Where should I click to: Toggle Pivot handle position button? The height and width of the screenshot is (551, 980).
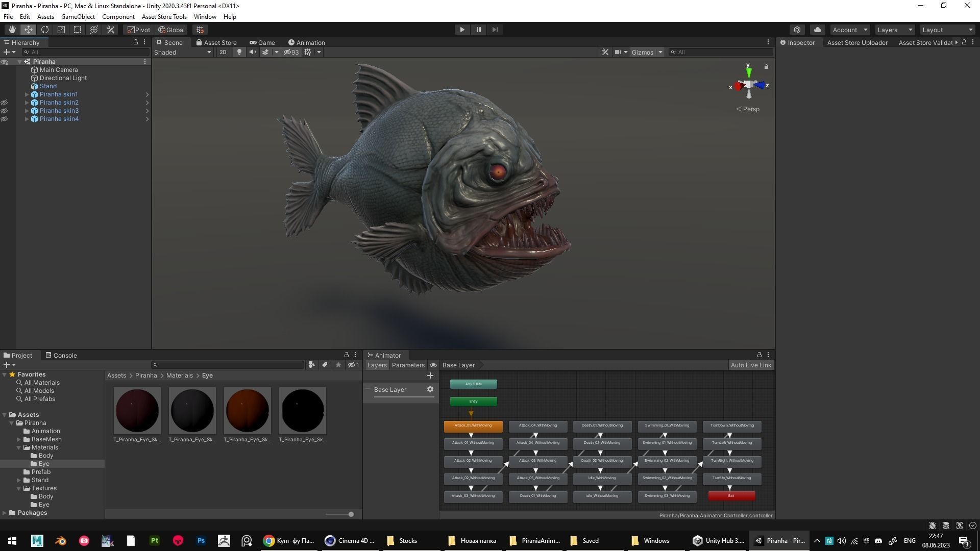[x=139, y=30]
